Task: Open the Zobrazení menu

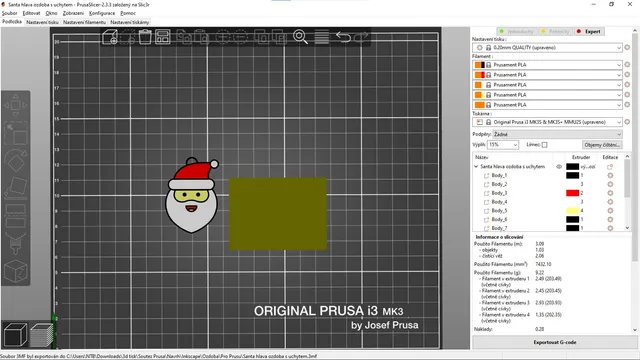Action: pyautogui.click(x=73, y=13)
